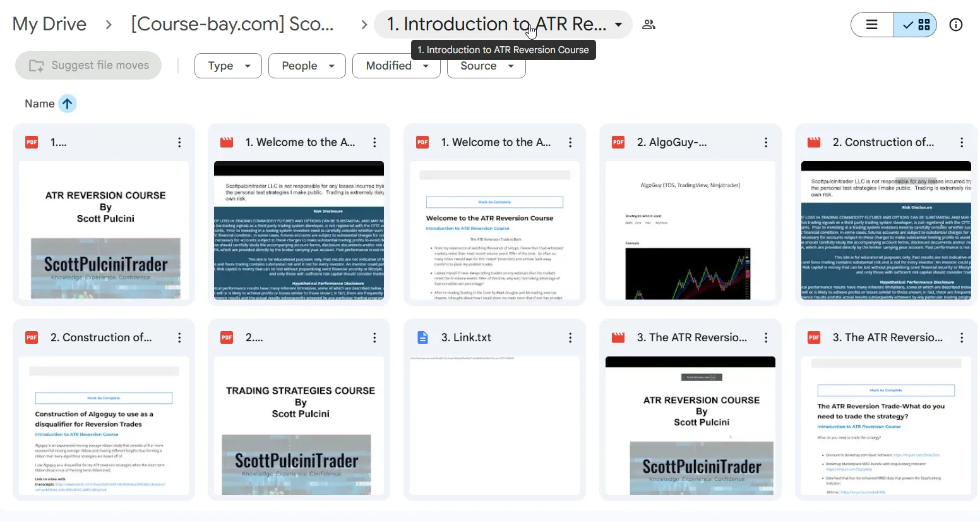Screen dimensions: 980x522
Task: Click the document icon of "3. Link.txt"
Action: [422, 337]
